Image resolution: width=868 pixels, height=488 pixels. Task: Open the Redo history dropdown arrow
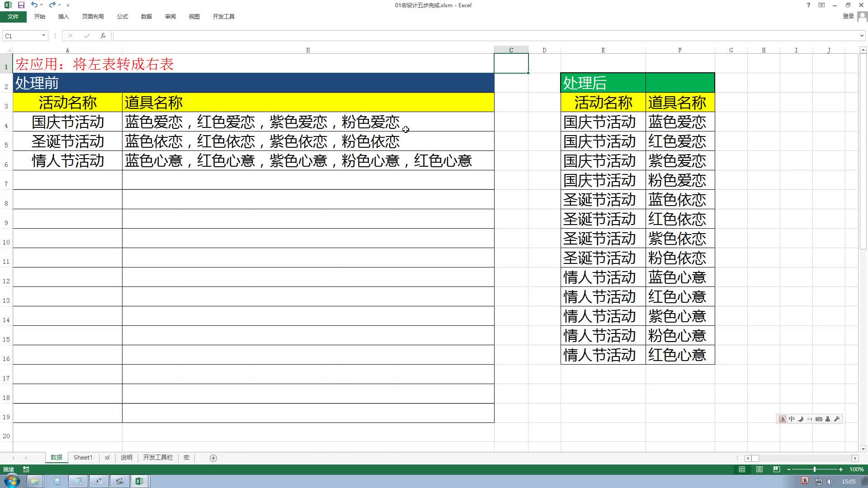coord(59,5)
